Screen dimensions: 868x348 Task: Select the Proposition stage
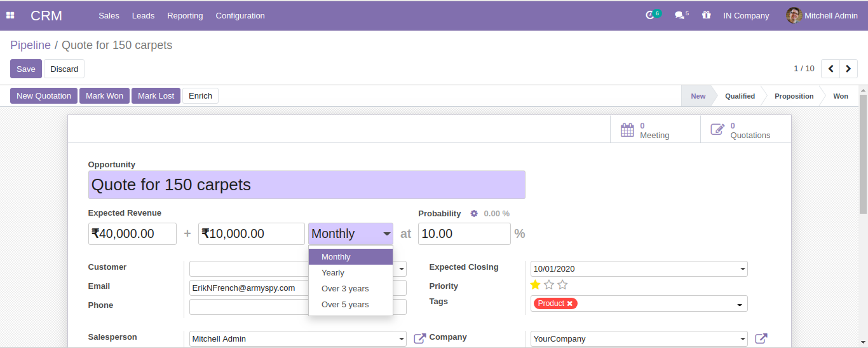pos(794,96)
